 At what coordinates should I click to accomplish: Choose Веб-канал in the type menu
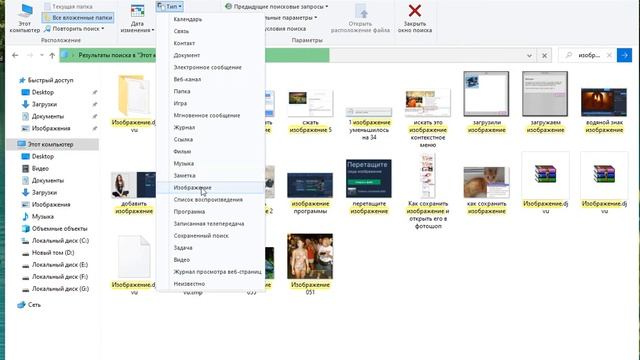[x=211, y=79]
